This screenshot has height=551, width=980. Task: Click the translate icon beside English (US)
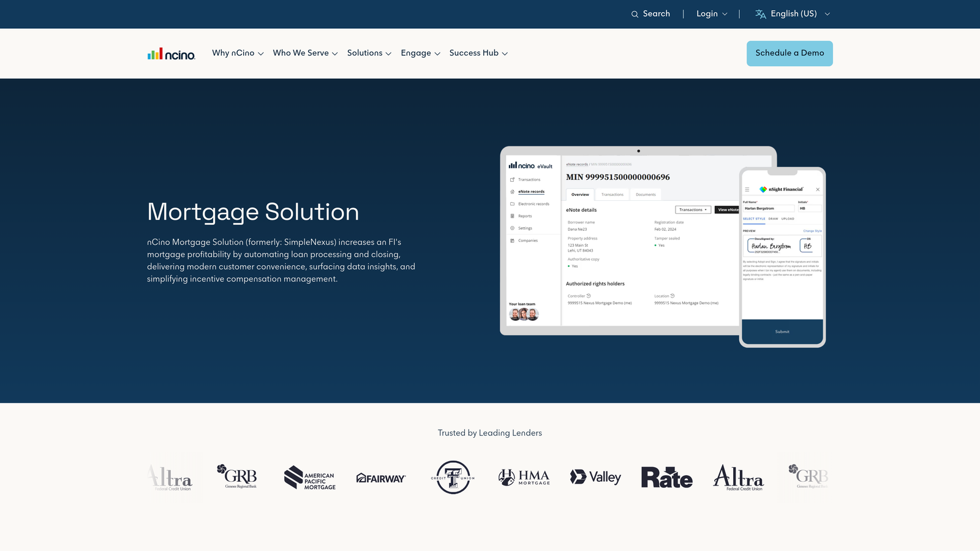(x=759, y=13)
